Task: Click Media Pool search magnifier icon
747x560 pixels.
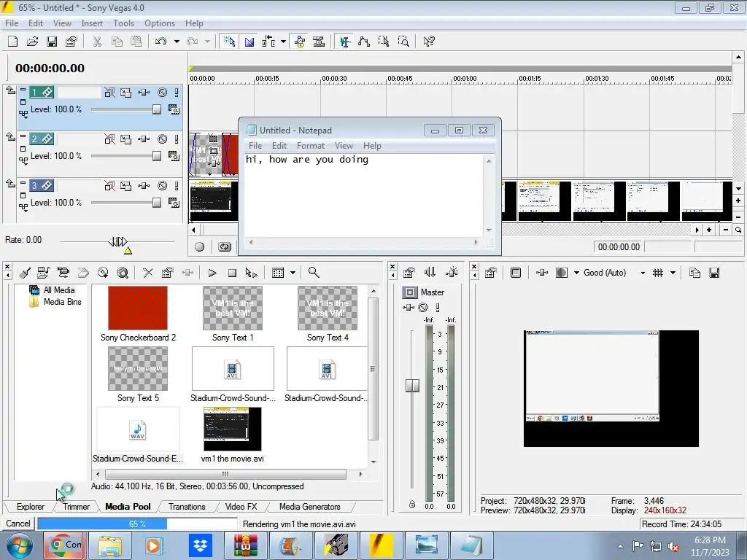Action: tap(314, 273)
